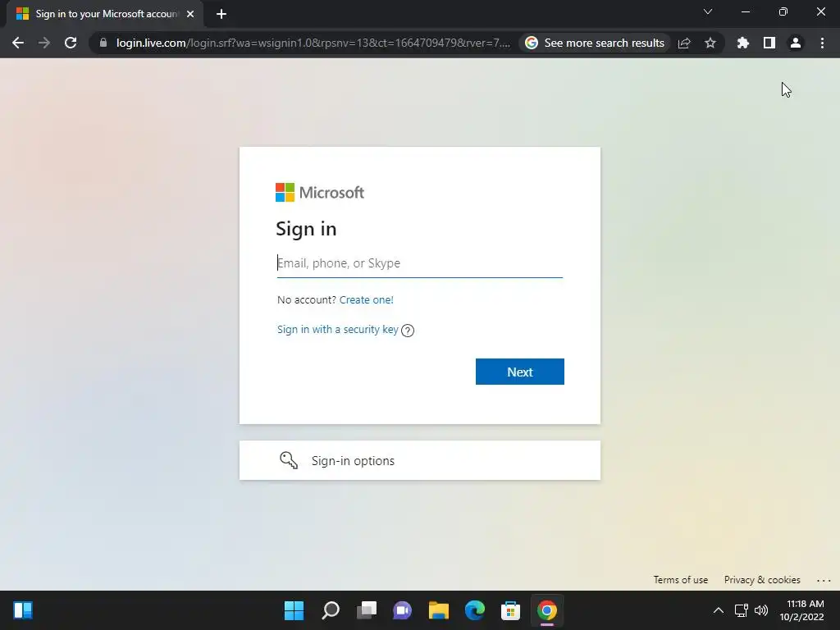Screen dimensions: 840x630
Task: Open the Windows Start menu
Action: pyautogui.click(x=294, y=610)
